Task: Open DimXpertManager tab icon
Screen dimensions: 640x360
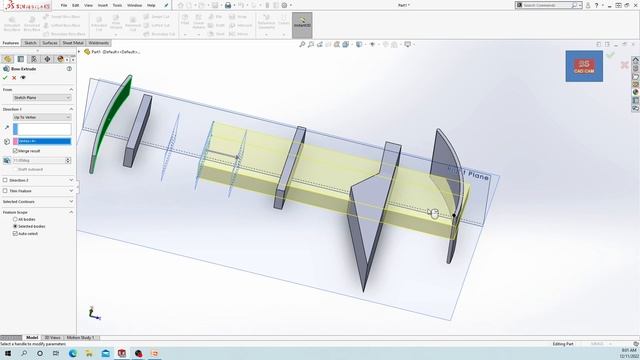Action: click(47, 59)
